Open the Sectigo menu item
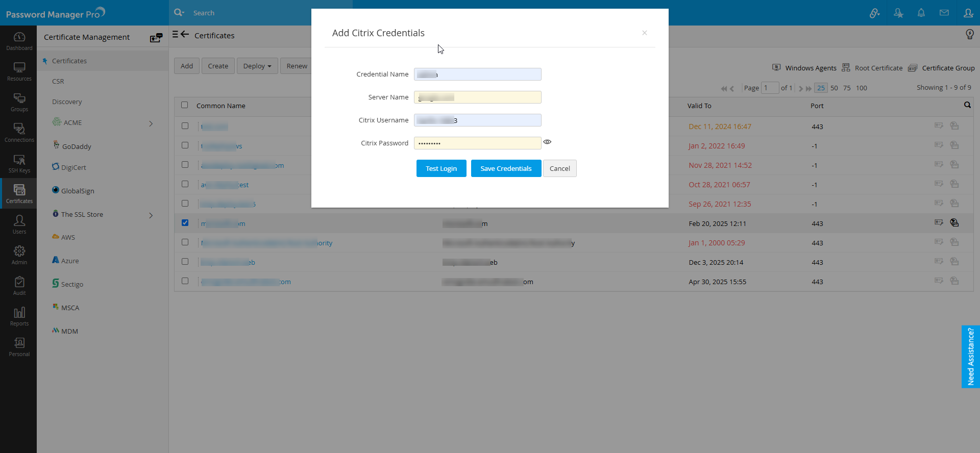Viewport: 980px width, 453px height. [72, 284]
